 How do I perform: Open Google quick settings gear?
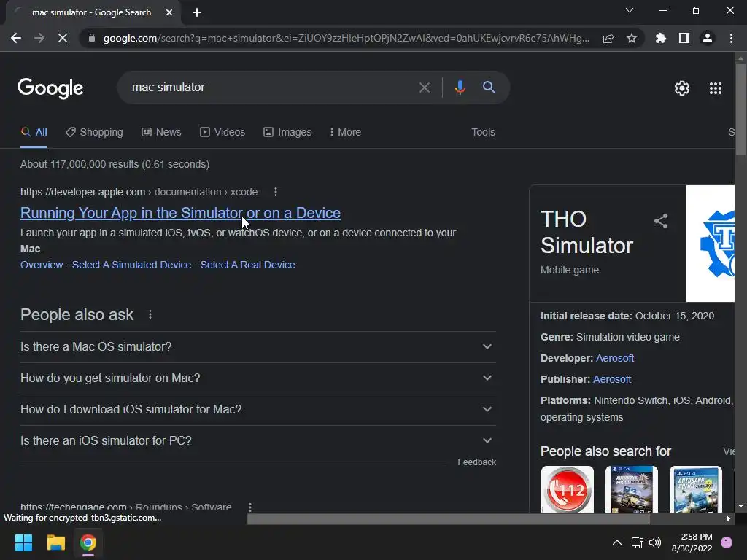(682, 88)
